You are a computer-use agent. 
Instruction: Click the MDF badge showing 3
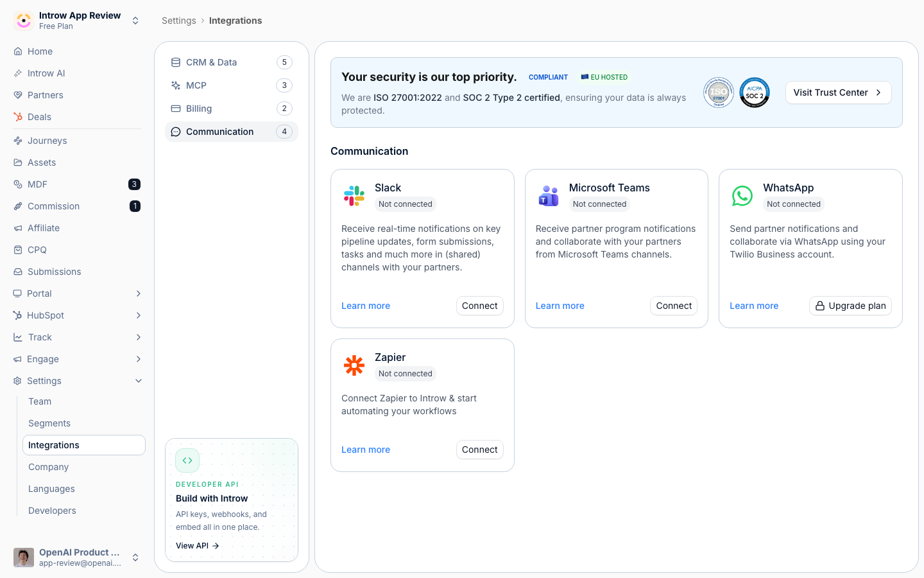pyautogui.click(x=134, y=184)
